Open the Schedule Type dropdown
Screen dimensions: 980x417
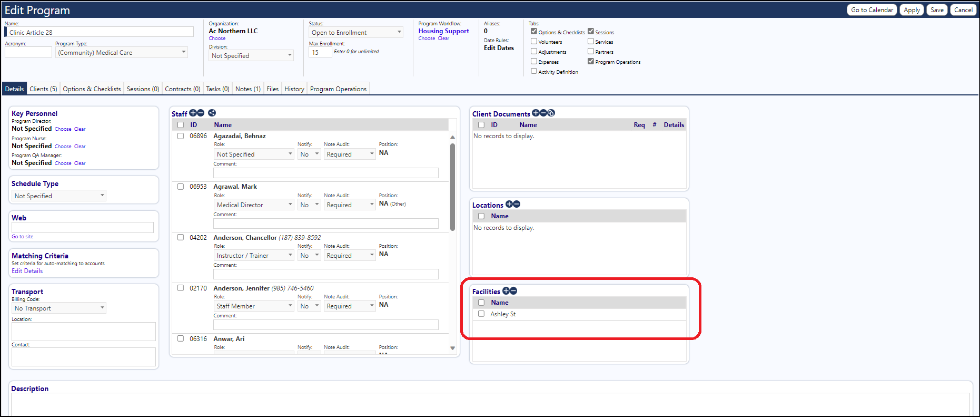click(x=59, y=196)
